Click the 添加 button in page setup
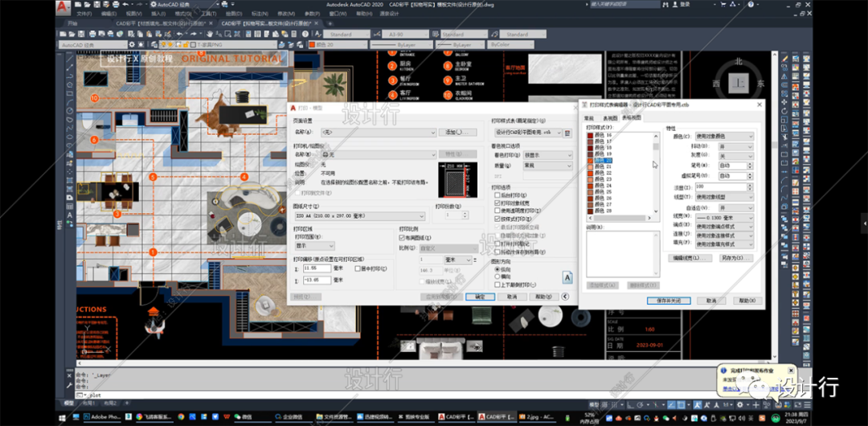 pos(458,133)
